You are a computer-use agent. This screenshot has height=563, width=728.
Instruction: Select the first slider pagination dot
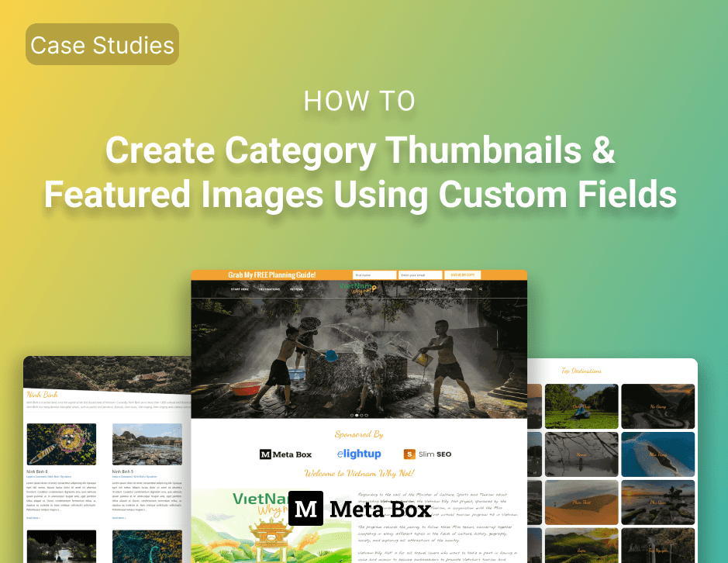[x=351, y=416]
